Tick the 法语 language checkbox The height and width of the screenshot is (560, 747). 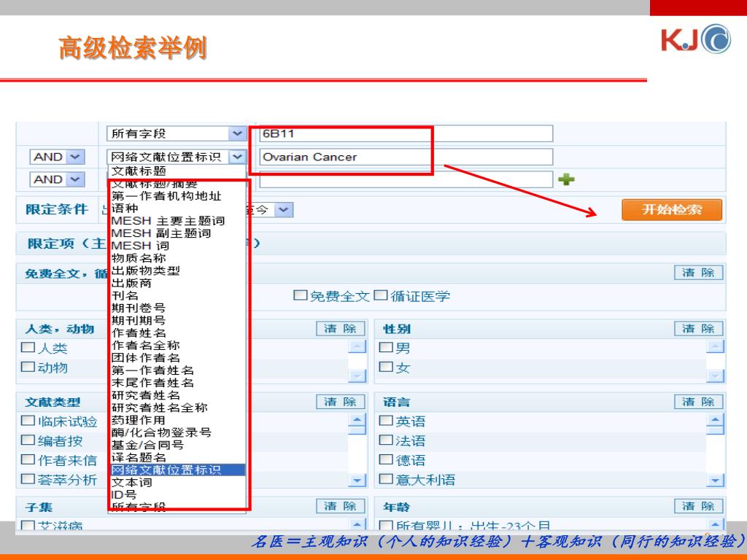385,440
